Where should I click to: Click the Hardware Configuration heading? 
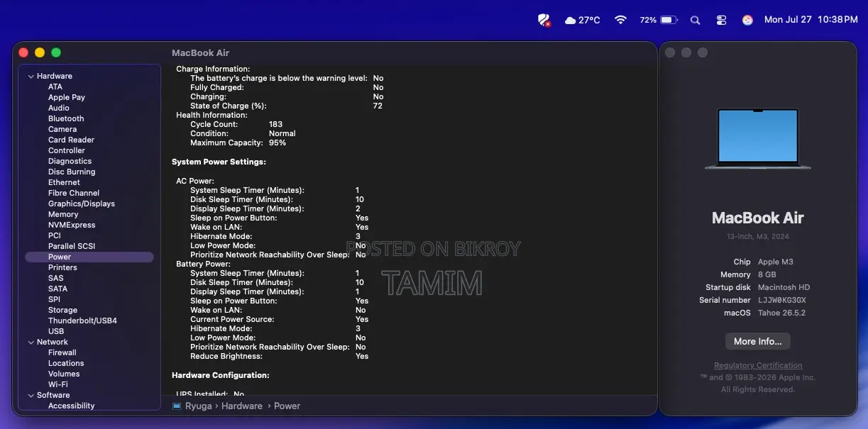click(x=220, y=375)
